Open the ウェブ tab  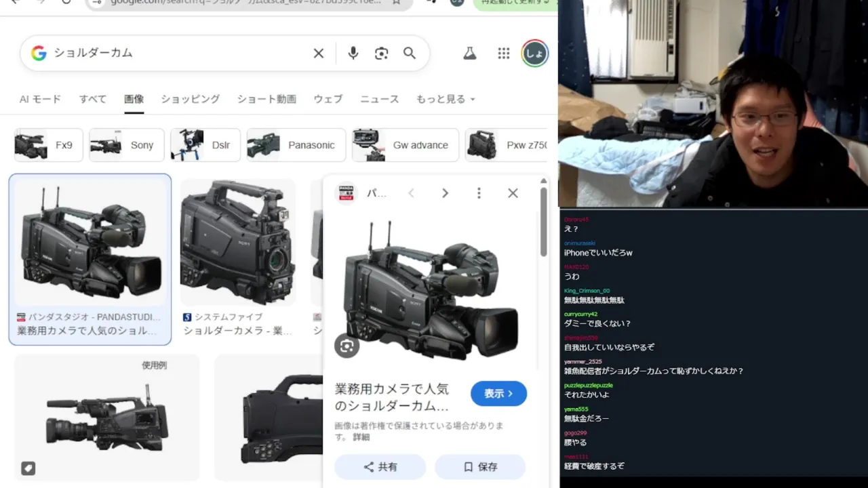coord(328,99)
